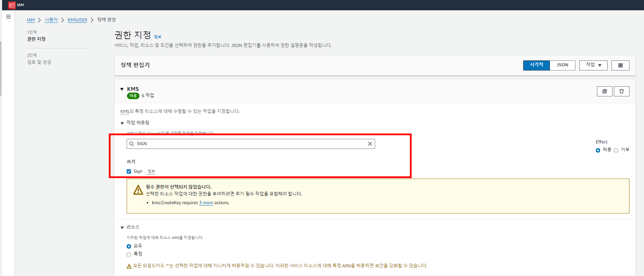Switch to the 시각적 editor tab

pyautogui.click(x=536, y=65)
